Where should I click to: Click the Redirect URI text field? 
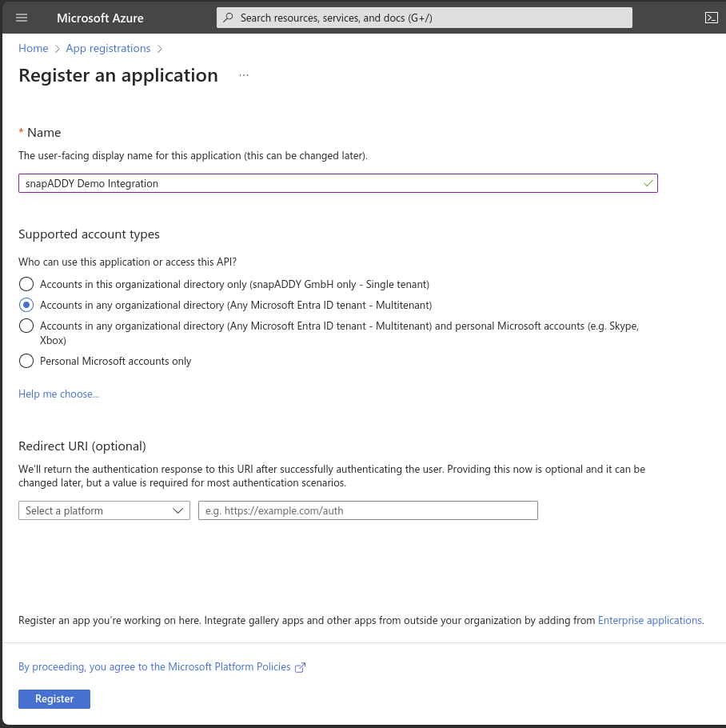point(368,510)
